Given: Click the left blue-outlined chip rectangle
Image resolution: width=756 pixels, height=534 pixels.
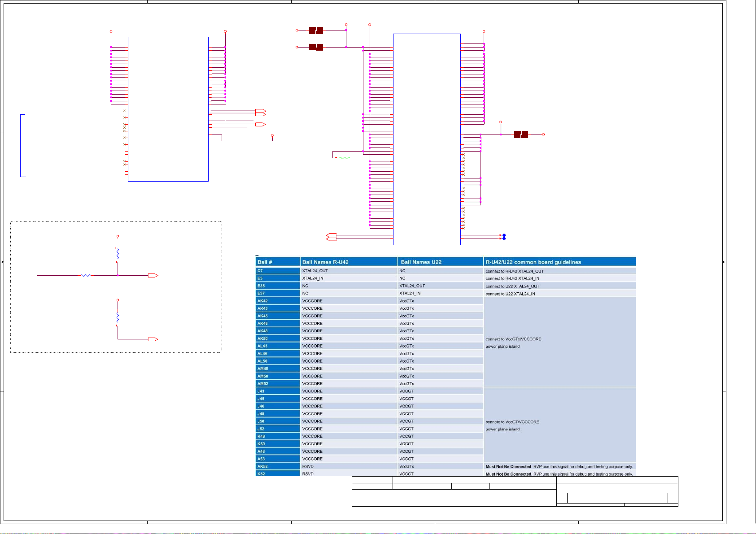Looking at the screenshot, I should [168, 109].
